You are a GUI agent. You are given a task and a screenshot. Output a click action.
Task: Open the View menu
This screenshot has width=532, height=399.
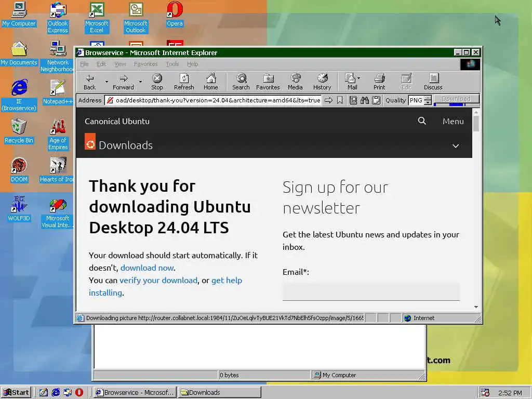(120, 64)
